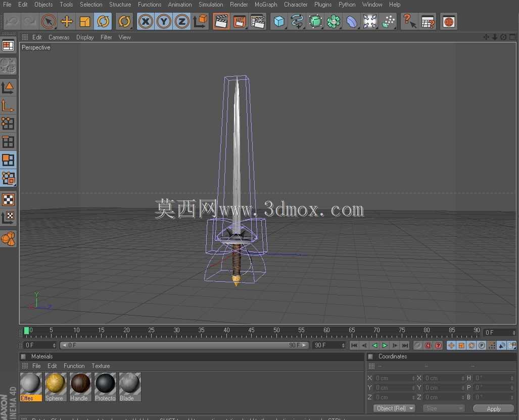Open the Materials panel Function menu

(74, 366)
